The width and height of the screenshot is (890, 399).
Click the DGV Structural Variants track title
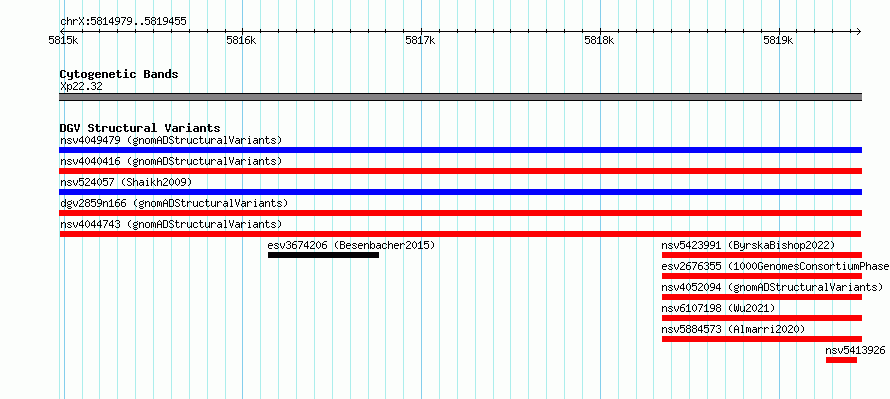tap(140, 128)
